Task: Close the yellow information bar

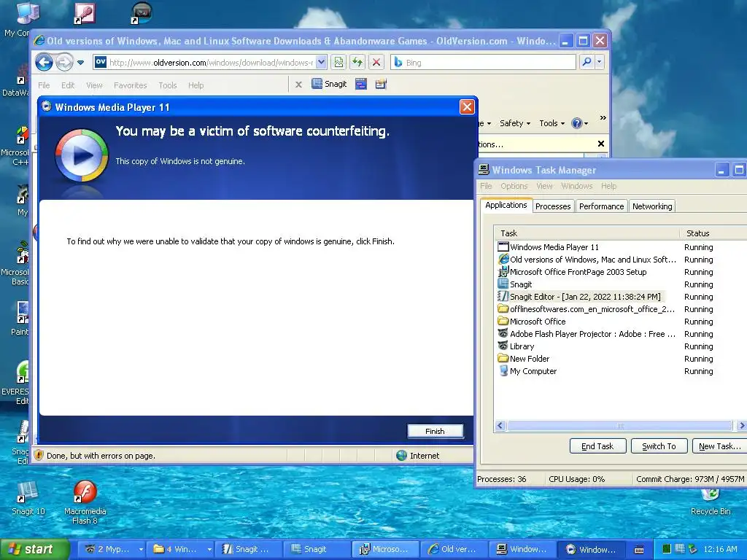Action: click(601, 144)
